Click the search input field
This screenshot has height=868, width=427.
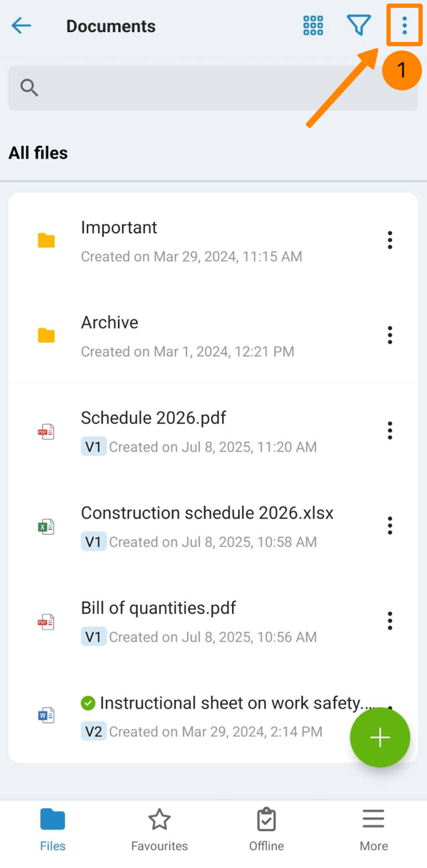pyautogui.click(x=213, y=88)
